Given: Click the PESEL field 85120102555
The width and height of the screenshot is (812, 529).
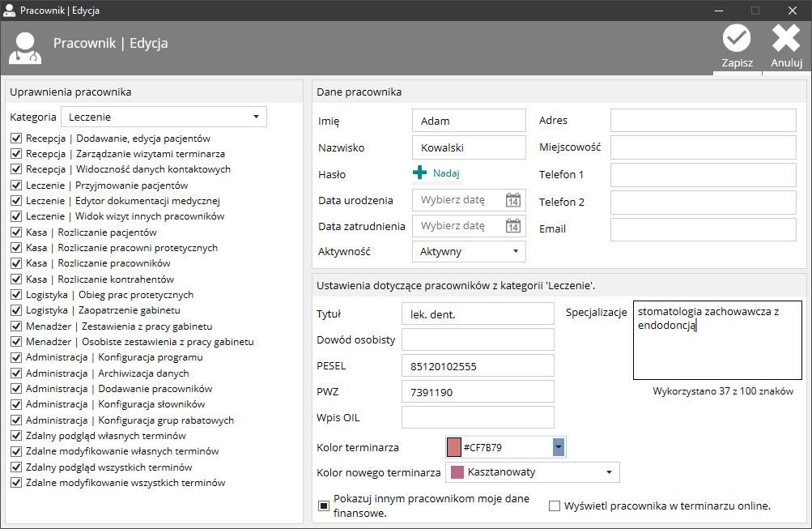Looking at the screenshot, I should click(478, 366).
